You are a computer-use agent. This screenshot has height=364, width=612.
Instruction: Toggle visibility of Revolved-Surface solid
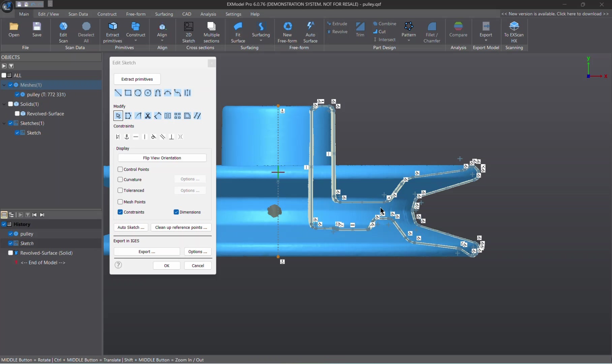tap(17, 114)
